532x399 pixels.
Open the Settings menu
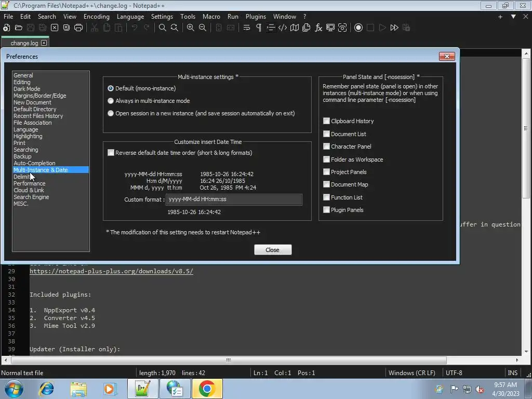pyautogui.click(x=162, y=16)
